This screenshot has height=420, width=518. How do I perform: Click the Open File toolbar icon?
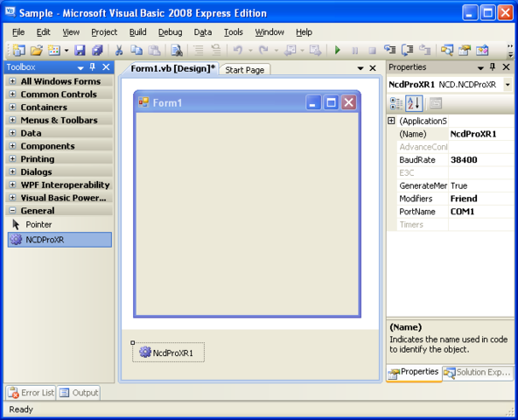(x=37, y=50)
